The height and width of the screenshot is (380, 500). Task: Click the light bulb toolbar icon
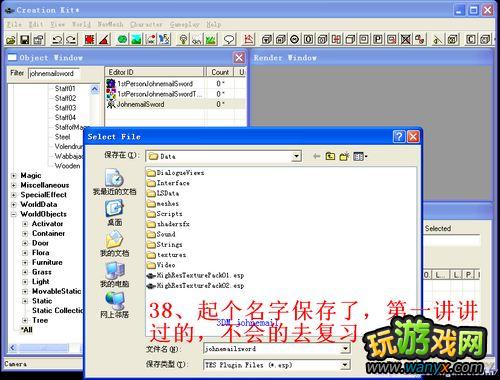pos(183,39)
